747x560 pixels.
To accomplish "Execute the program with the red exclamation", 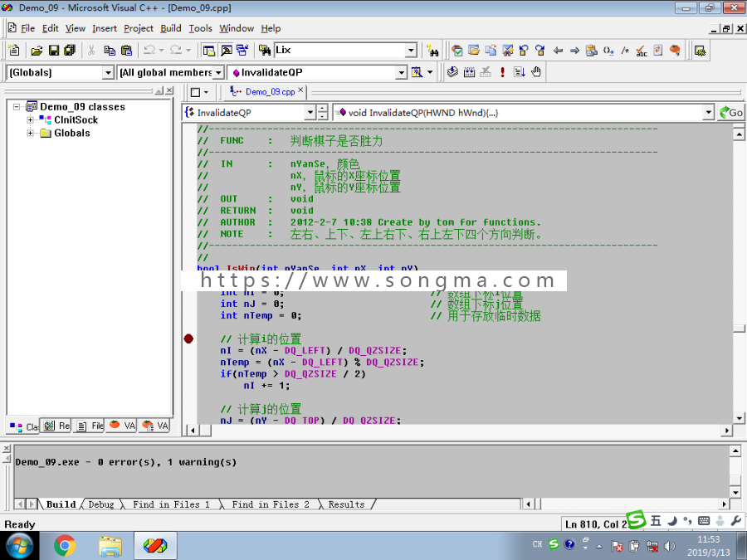I will 502,72.
